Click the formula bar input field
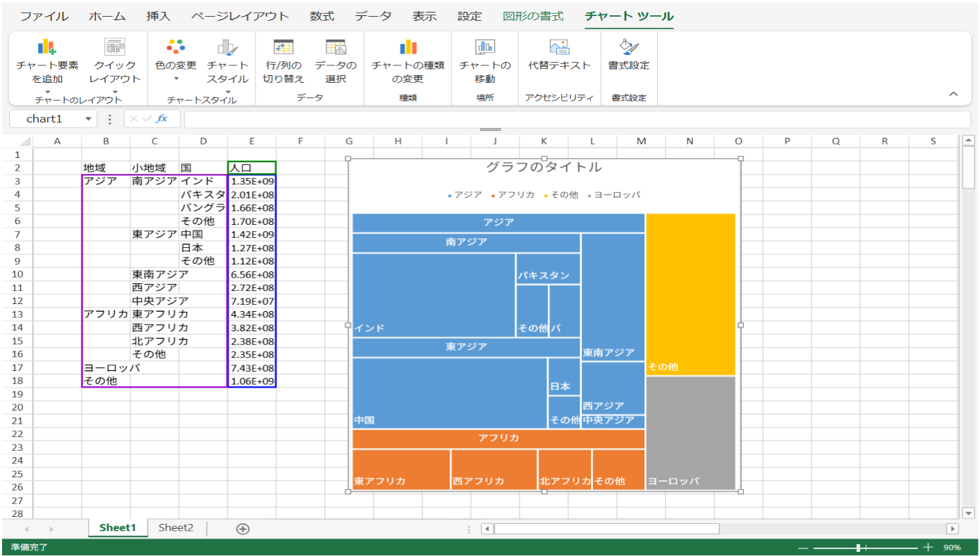 click(x=576, y=119)
